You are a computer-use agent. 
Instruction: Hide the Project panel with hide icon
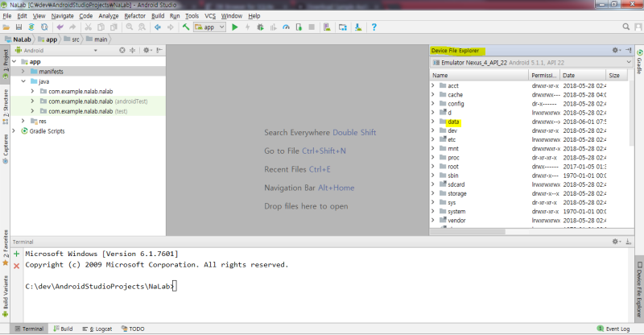[x=159, y=50]
